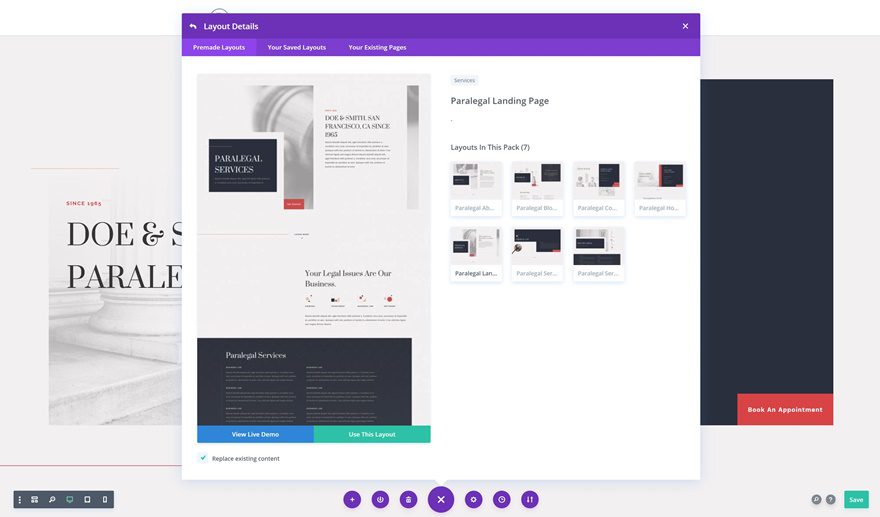
Task: Switch to tablet preview mode
Action: coord(87,500)
